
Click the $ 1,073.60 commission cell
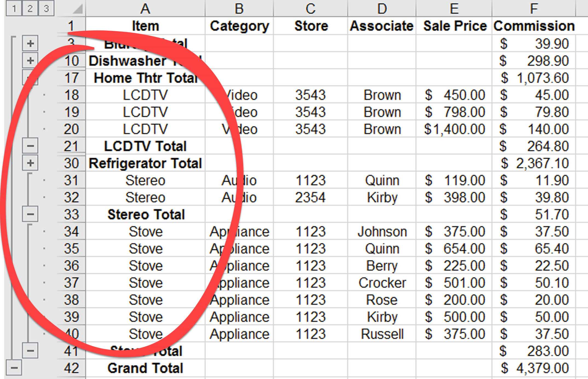534,78
